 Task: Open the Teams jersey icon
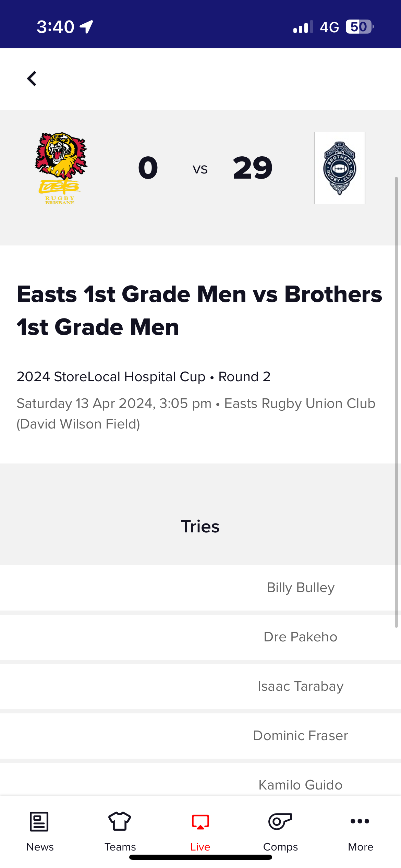pyautogui.click(x=120, y=821)
